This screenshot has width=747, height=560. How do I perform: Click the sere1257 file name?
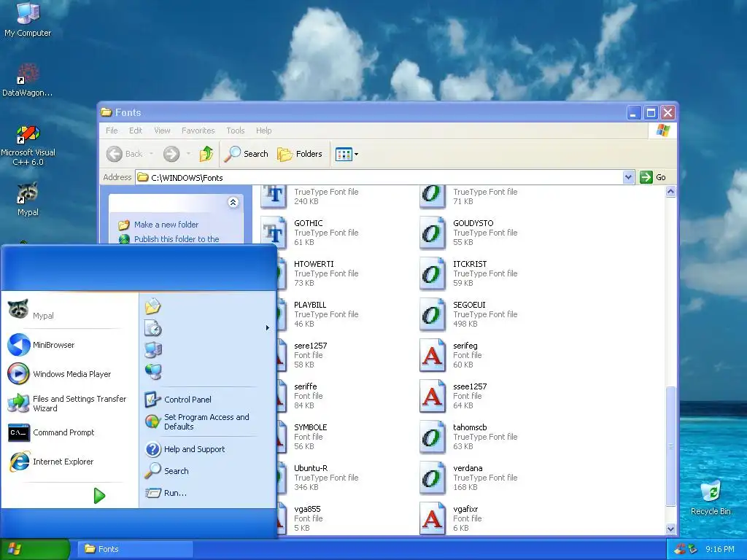(x=310, y=346)
